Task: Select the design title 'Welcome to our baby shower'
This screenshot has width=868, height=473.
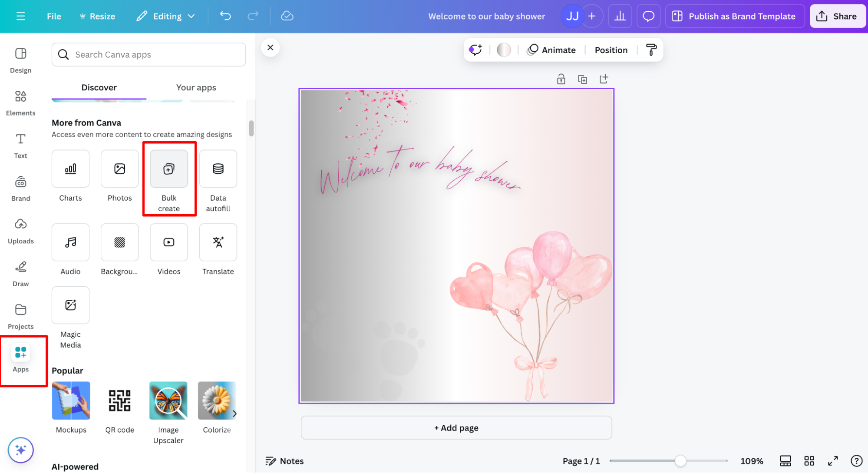Action: [x=486, y=16]
